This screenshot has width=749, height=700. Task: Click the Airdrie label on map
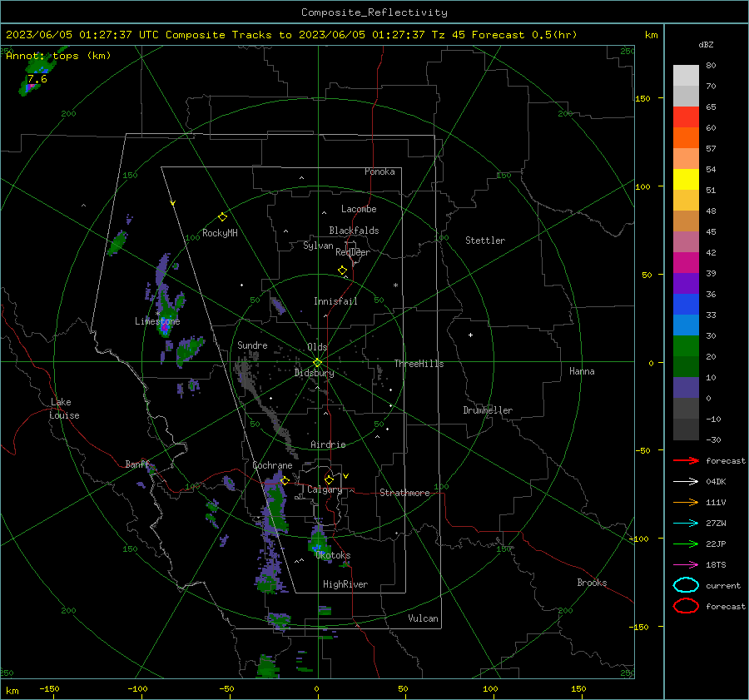point(328,444)
